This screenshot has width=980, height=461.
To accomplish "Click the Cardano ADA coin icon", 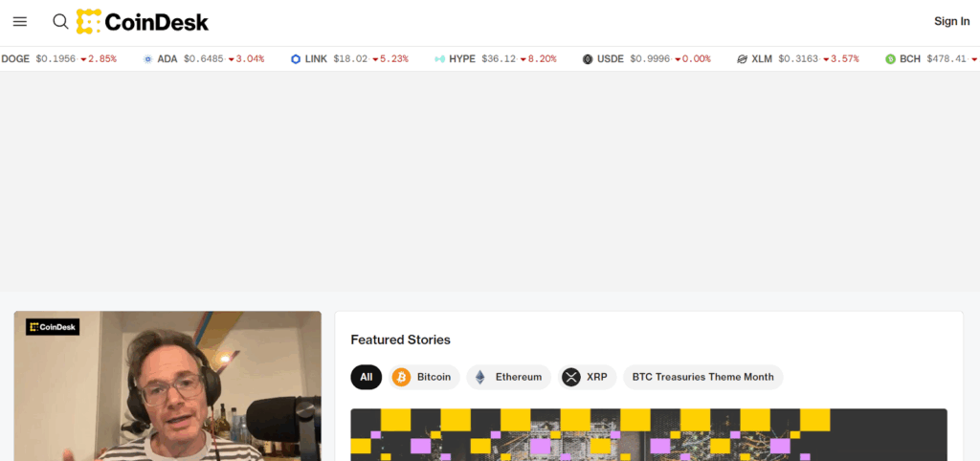I will point(148,59).
